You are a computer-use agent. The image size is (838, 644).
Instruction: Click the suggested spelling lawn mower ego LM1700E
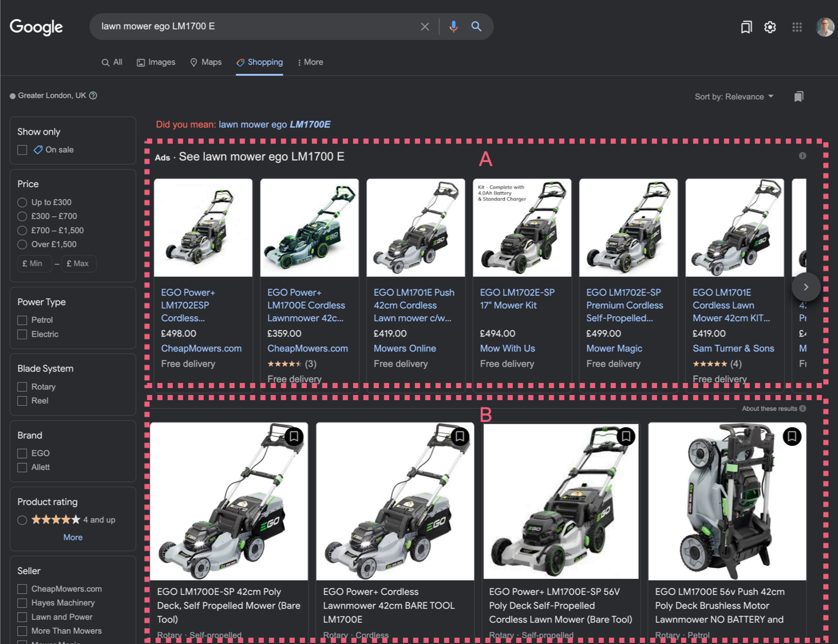tap(275, 124)
